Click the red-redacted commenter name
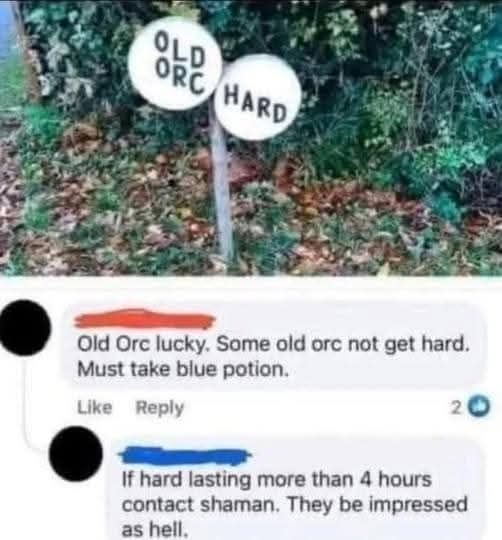 145,320
